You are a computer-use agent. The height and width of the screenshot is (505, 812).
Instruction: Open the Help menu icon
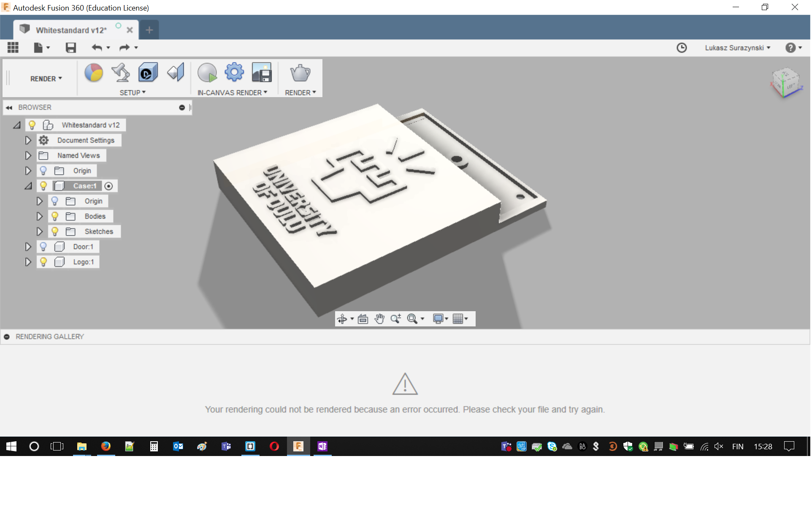tap(790, 48)
